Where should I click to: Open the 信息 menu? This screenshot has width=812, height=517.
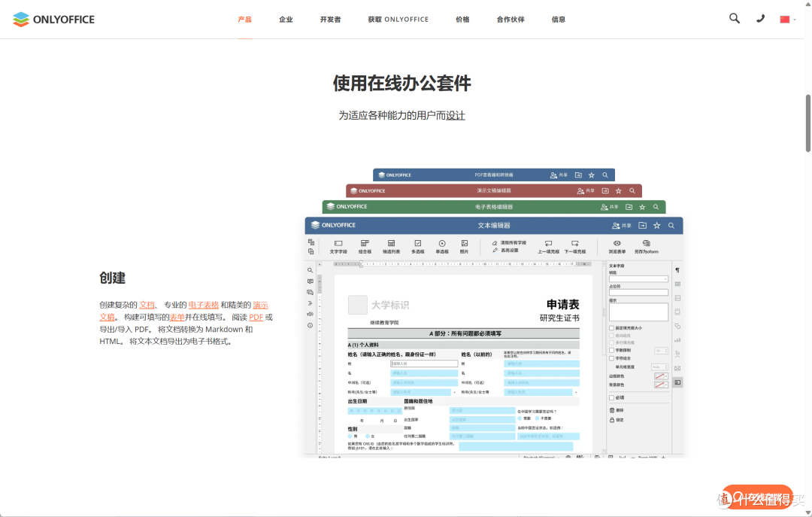(558, 19)
